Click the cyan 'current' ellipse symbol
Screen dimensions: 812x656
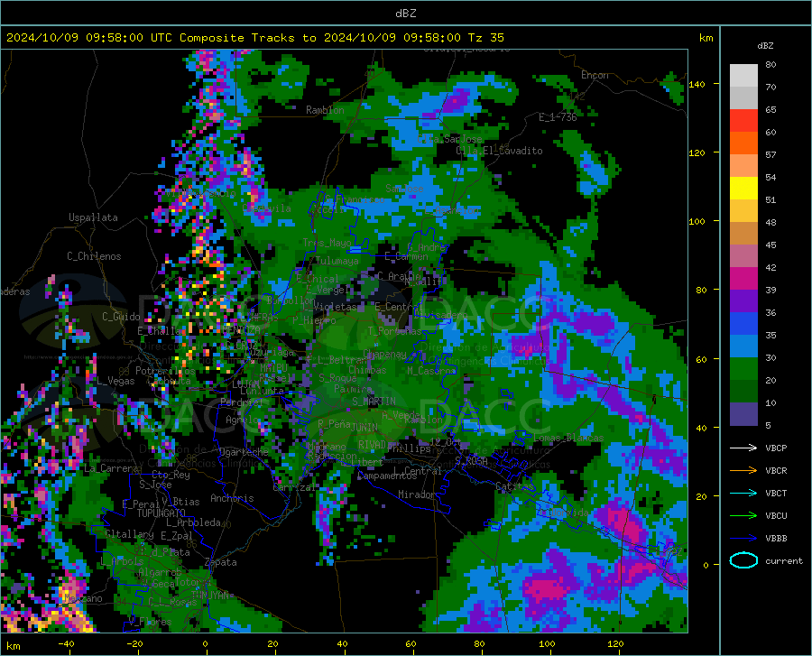[743, 560]
